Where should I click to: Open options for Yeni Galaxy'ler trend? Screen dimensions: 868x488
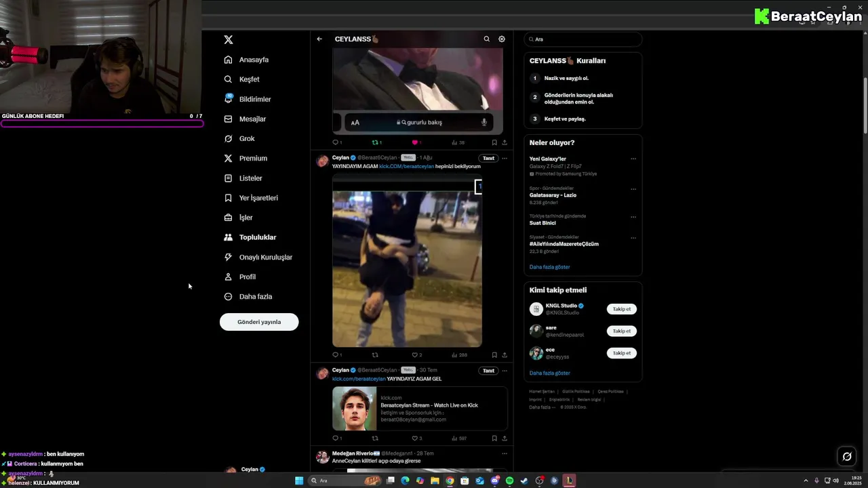pos(633,159)
